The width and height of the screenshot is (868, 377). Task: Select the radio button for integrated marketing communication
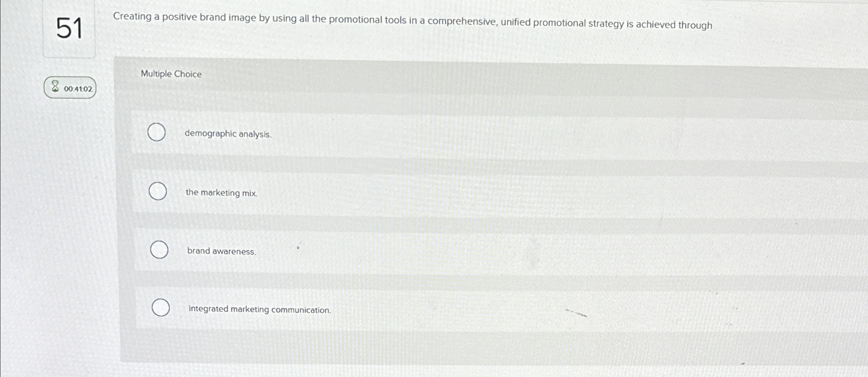point(161,308)
